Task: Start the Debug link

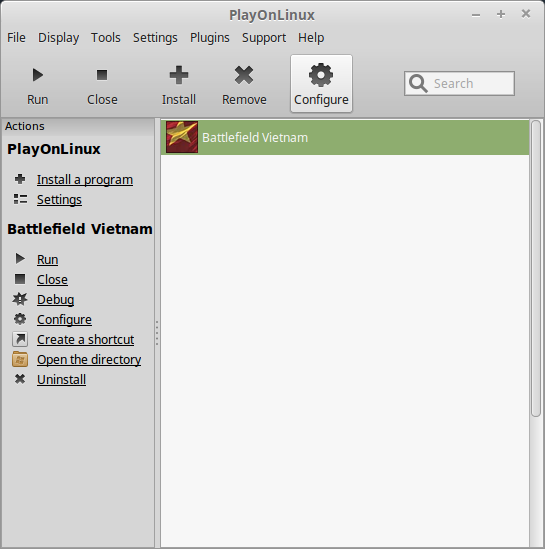Action: [x=56, y=300]
